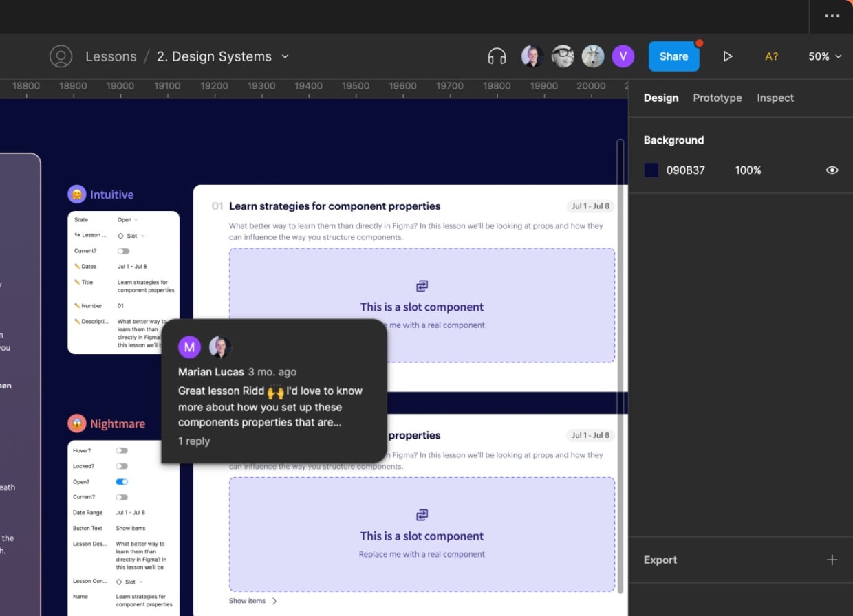Click the arrow next to lower Show items

point(274,601)
